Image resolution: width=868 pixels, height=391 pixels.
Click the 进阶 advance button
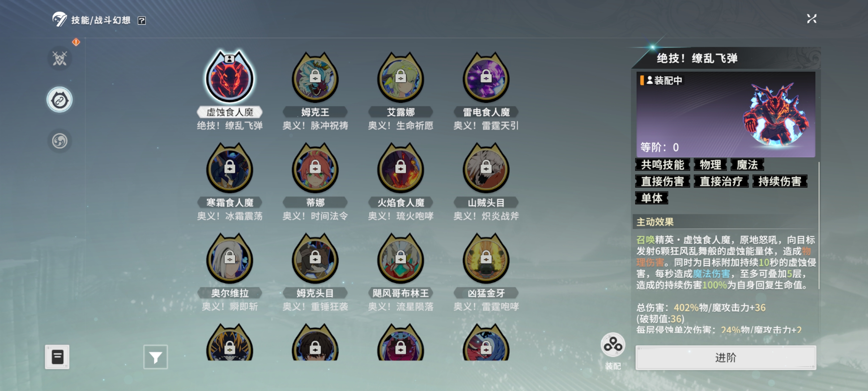(x=726, y=358)
